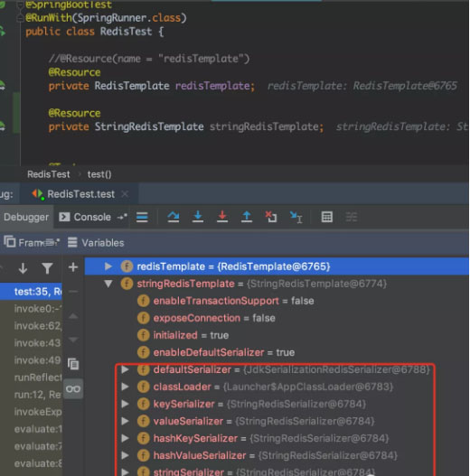
Task: Switch to the Console tab
Action: (85, 217)
